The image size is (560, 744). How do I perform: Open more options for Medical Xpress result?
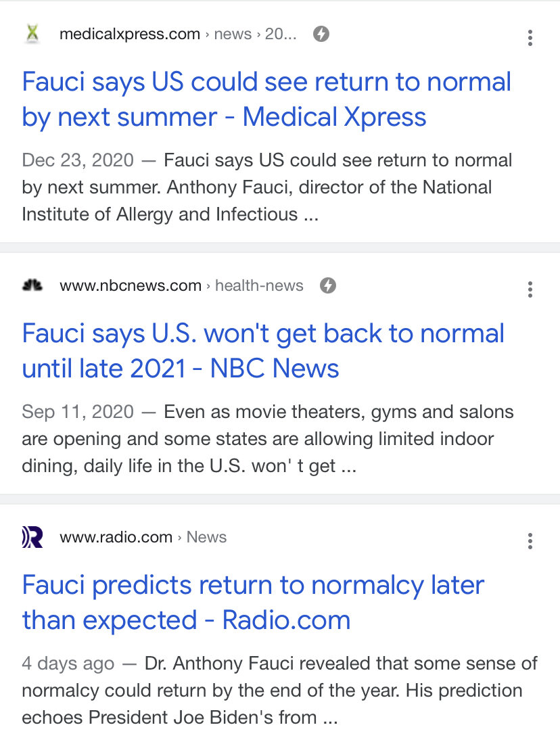[x=530, y=37]
